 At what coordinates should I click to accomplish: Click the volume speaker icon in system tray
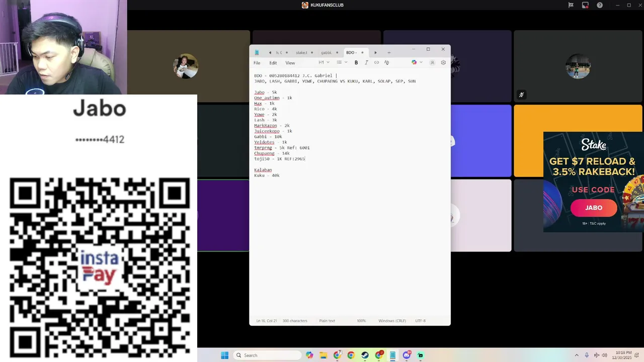(604, 355)
